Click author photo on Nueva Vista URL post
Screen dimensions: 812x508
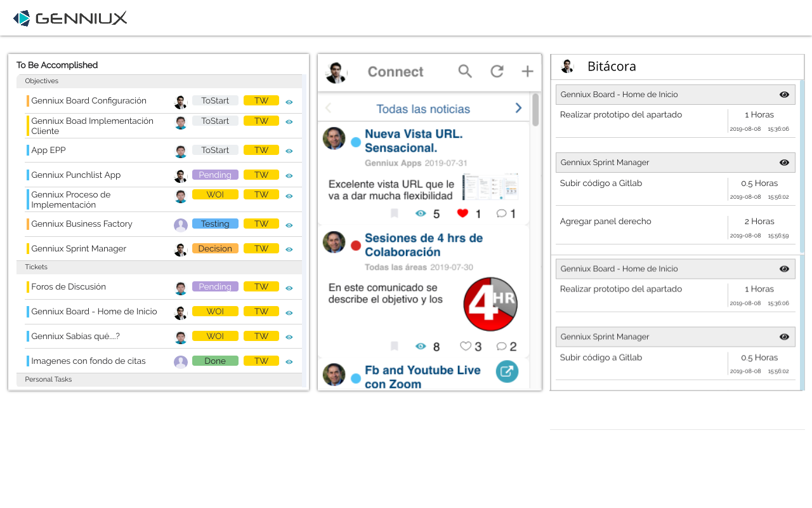coord(334,138)
